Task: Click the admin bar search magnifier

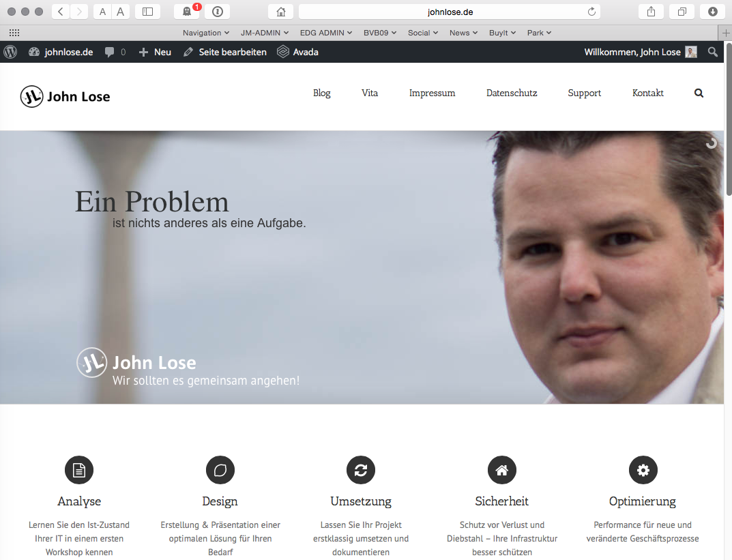Action: 712,52
